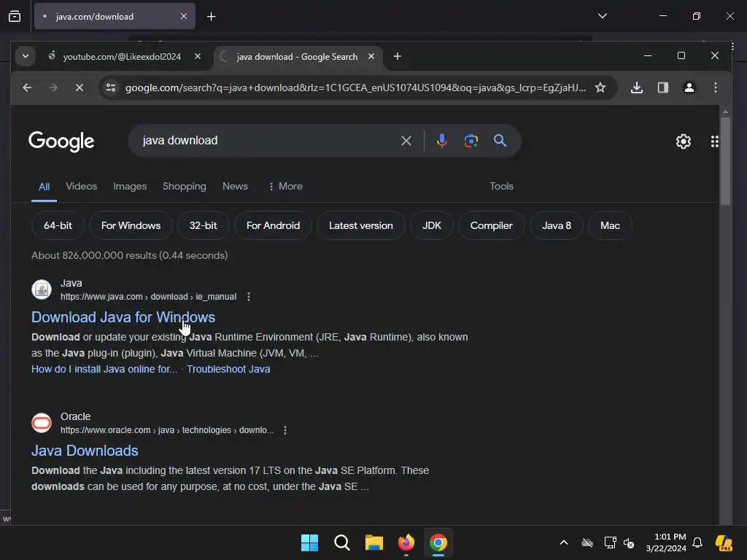Viewport: 747px width, 560px height.
Task: Open File Explorer from the taskbar
Action: [374, 542]
